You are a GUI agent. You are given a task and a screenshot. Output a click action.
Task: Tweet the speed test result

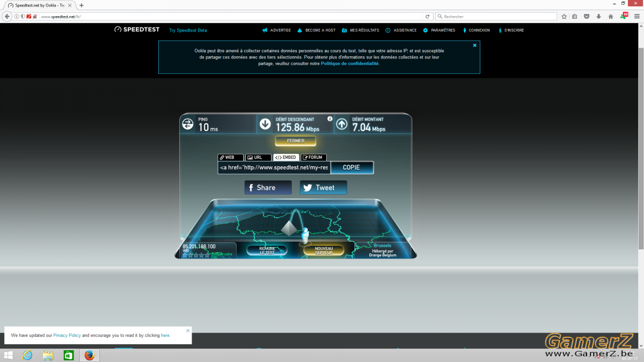point(323,188)
